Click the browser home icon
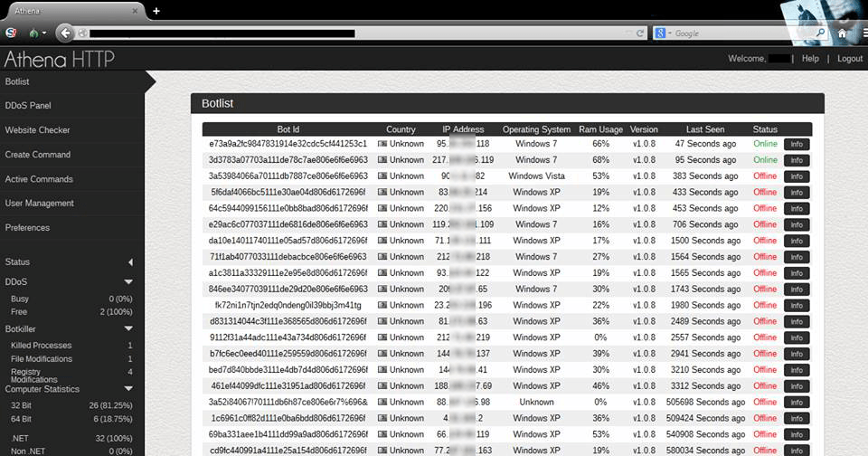Image resolution: width=868 pixels, height=456 pixels. 842,33
